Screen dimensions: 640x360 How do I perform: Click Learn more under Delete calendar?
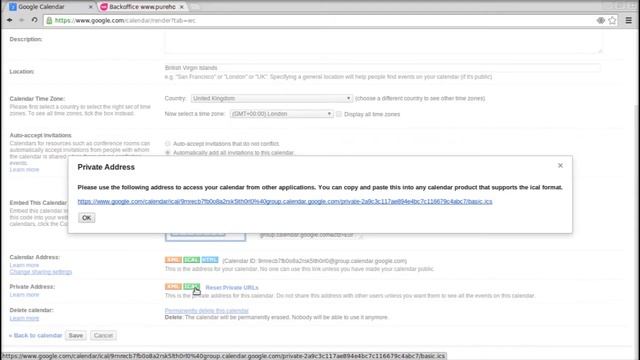pos(24,318)
